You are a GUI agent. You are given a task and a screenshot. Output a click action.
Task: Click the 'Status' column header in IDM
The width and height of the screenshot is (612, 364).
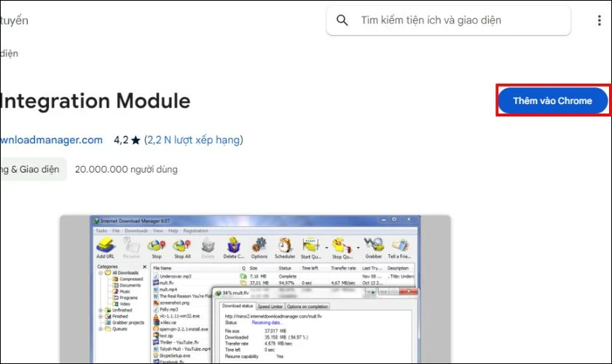[285, 269]
